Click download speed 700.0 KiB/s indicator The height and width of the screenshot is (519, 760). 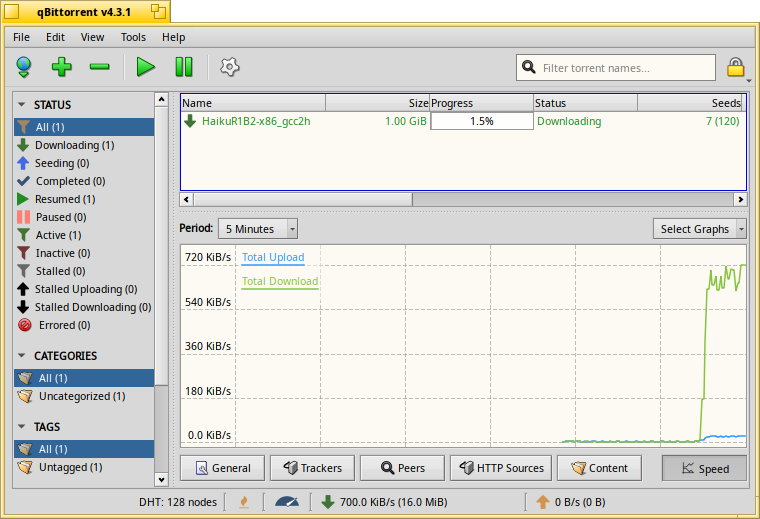(x=384, y=502)
